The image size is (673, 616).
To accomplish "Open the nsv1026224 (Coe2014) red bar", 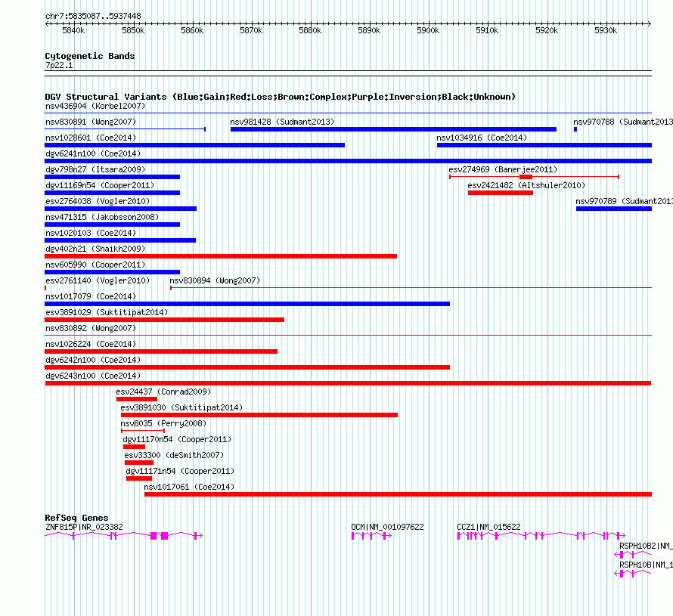I will pos(161,351).
